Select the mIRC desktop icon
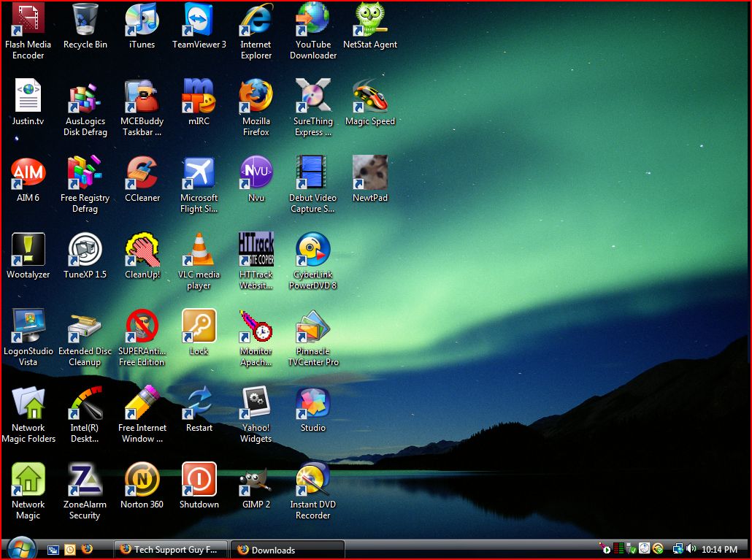The width and height of the screenshot is (752, 560). [x=199, y=96]
